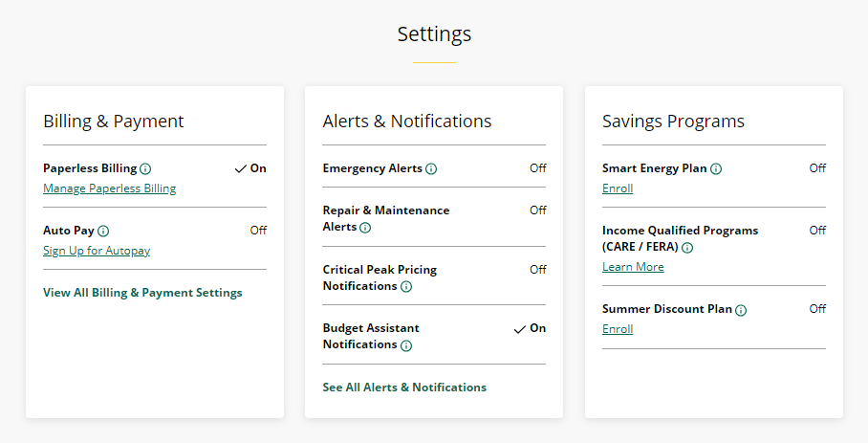
Task: Click the Emergency Alerts Off status
Action: tap(538, 167)
